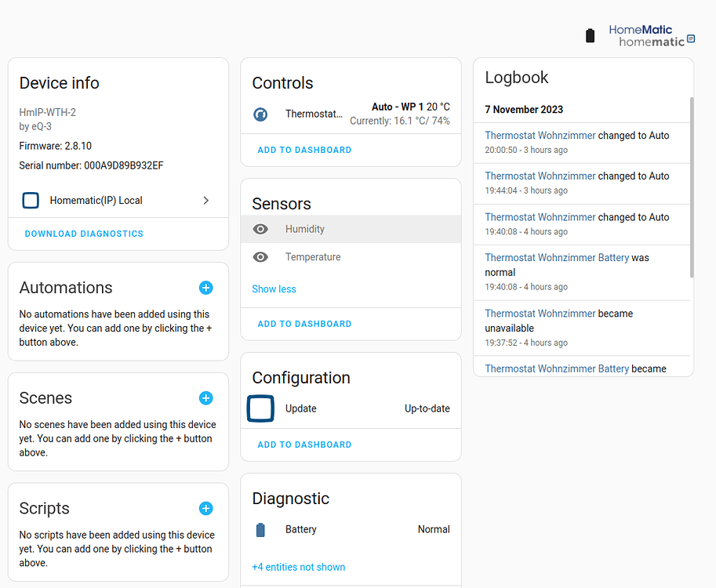Click the battery icon beside Homematic logo
This screenshot has height=588, width=716.
tap(591, 35)
